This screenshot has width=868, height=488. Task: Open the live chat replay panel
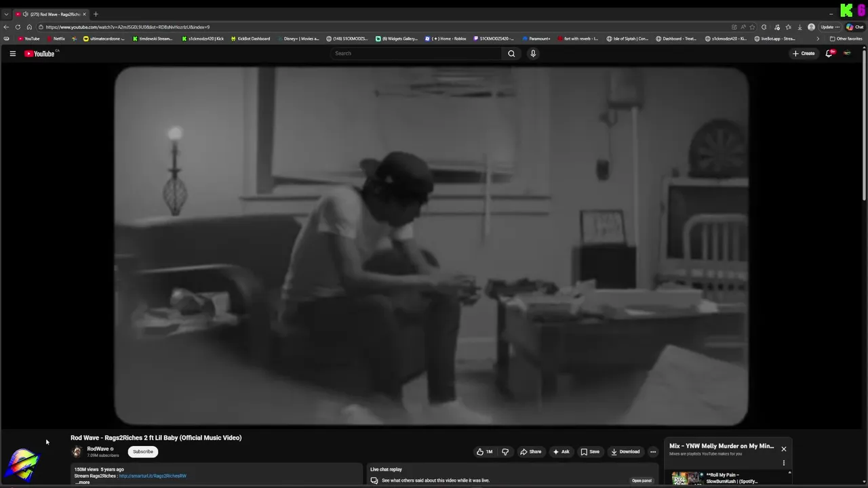(642, 481)
